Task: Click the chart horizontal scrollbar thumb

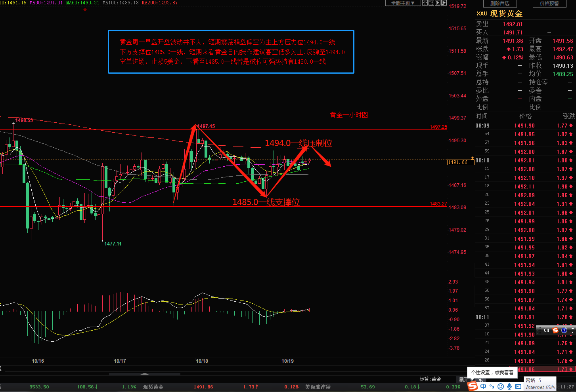Action: tap(145, 374)
